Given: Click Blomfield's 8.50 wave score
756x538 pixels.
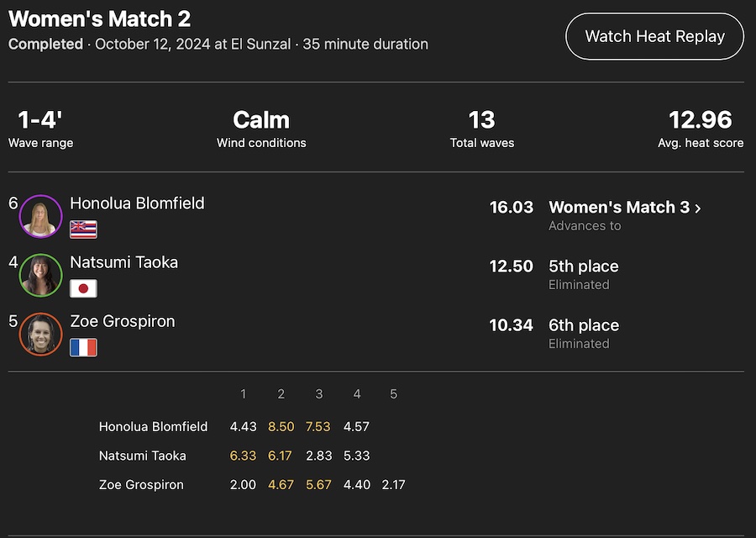Looking at the screenshot, I should [x=281, y=426].
